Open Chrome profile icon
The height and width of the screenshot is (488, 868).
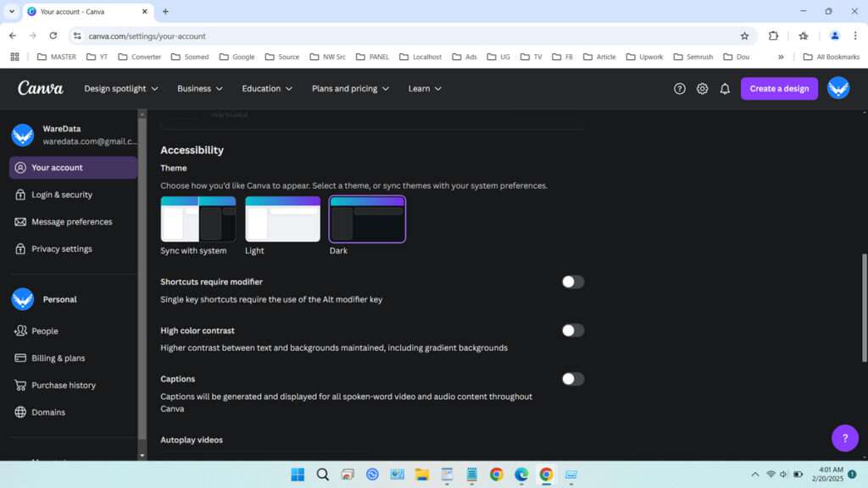834,36
